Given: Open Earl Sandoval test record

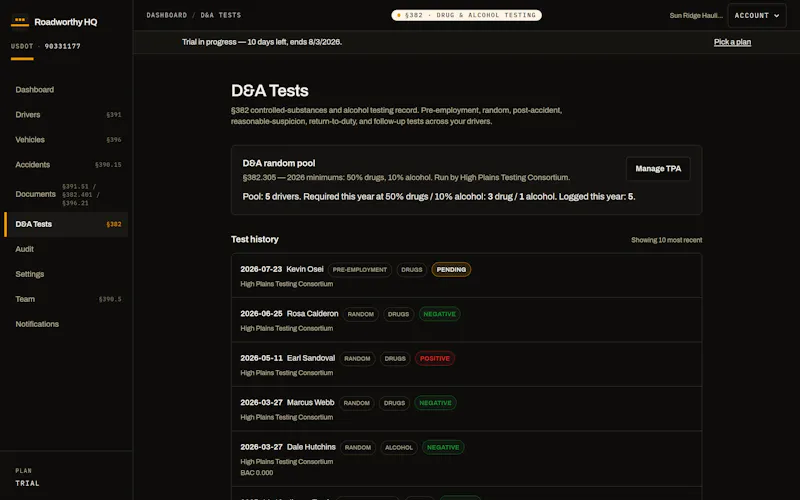Looking at the screenshot, I should [466, 364].
